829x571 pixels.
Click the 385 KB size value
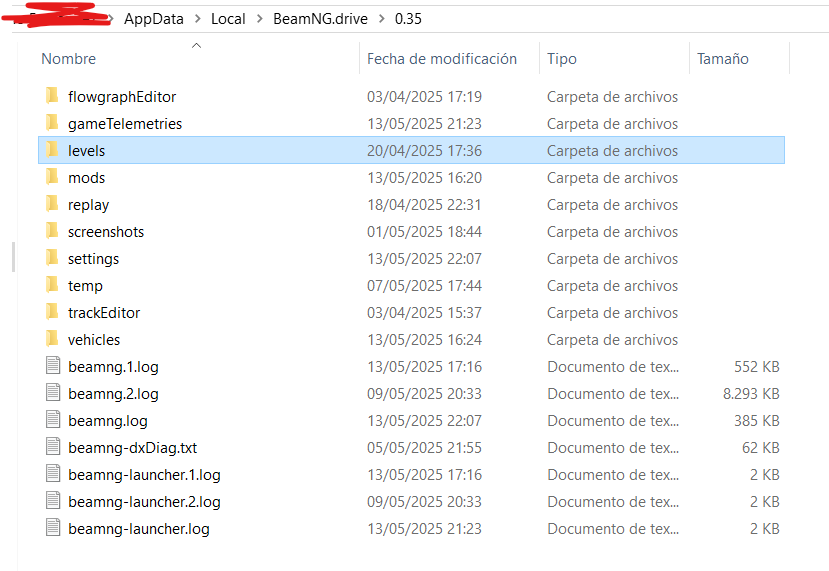[757, 420]
